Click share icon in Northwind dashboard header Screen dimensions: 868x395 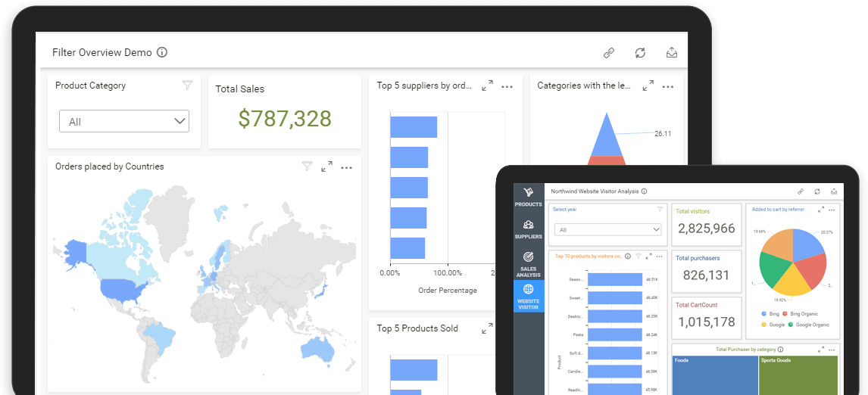coord(834,192)
